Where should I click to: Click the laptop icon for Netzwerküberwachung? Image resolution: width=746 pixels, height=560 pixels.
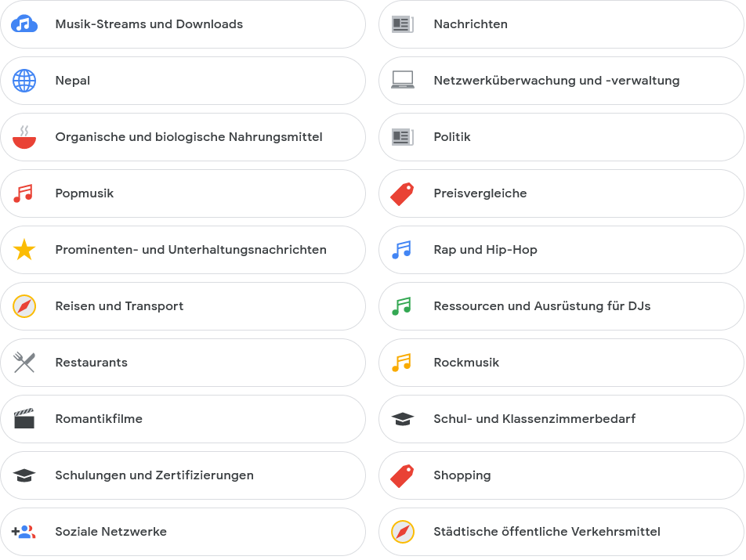click(403, 81)
